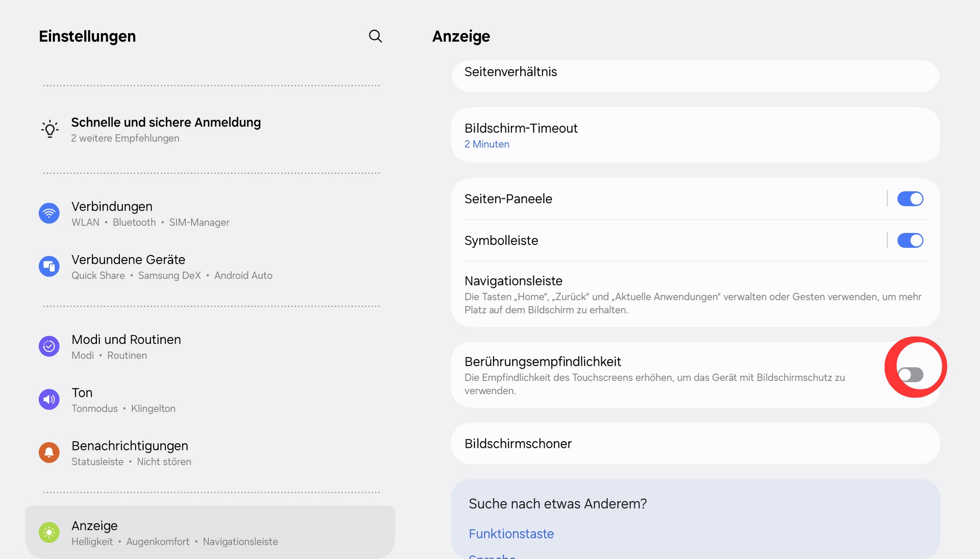Image resolution: width=980 pixels, height=559 pixels.
Task: Open the Bildschirmschoner entry
Action: point(518,444)
